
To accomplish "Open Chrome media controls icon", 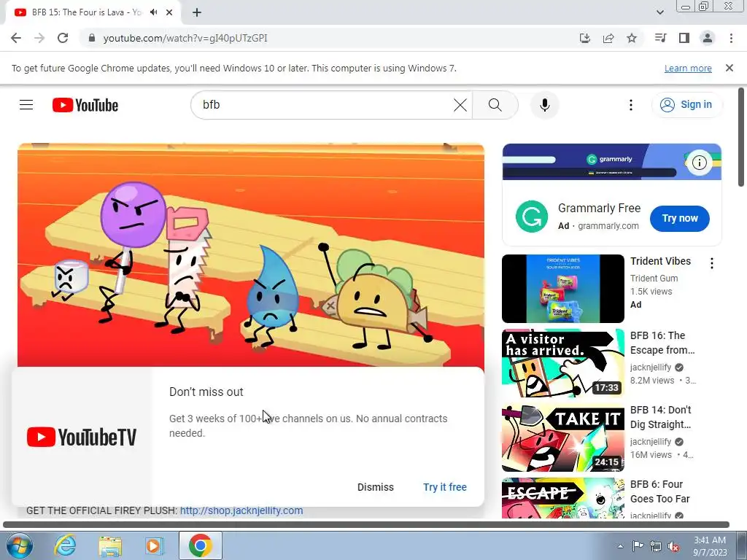I will pyautogui.click(x=660, y=38).
